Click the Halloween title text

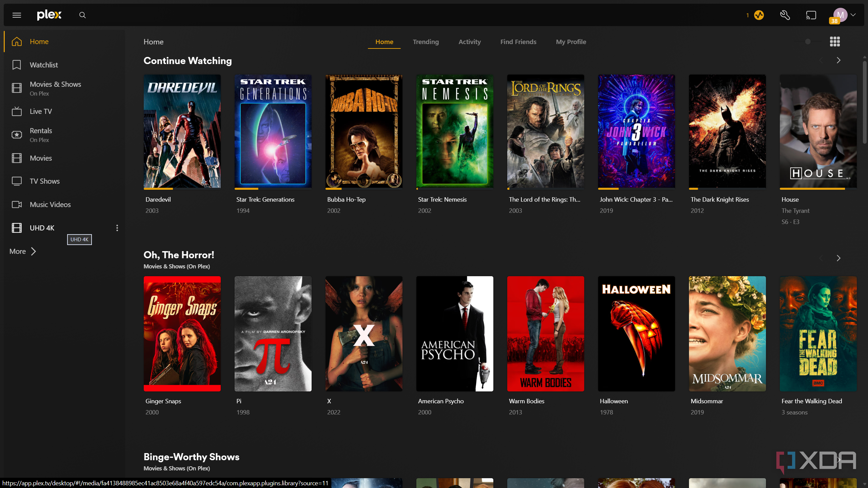(x=614, y=401)
